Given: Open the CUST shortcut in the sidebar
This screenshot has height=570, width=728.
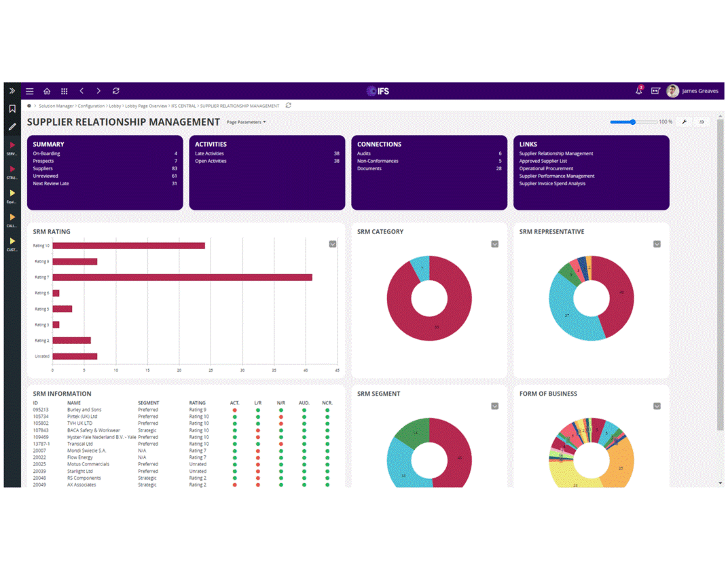Looking at the screenshot, I should (x=12, y=244).
